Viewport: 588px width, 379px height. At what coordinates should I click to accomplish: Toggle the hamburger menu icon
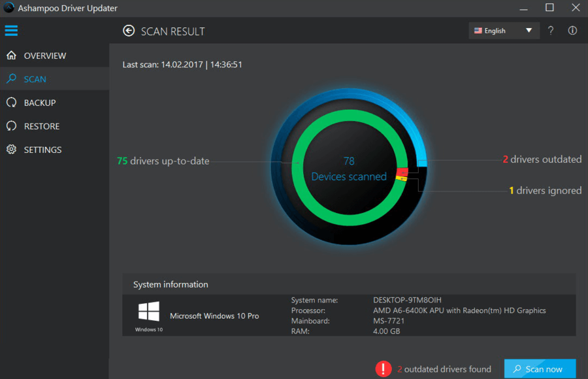tap(11, 31)
